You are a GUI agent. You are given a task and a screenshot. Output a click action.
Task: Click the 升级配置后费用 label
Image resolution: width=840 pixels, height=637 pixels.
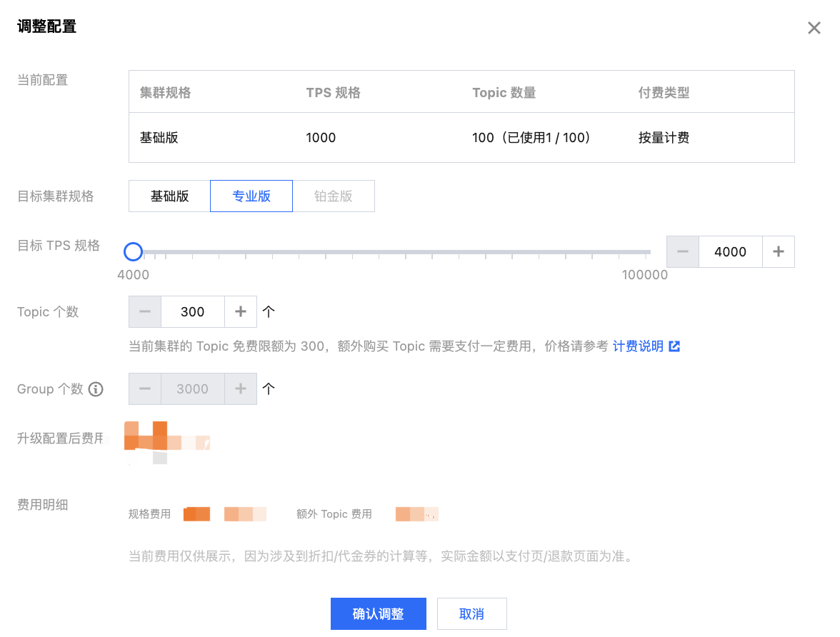pos(61,438)
